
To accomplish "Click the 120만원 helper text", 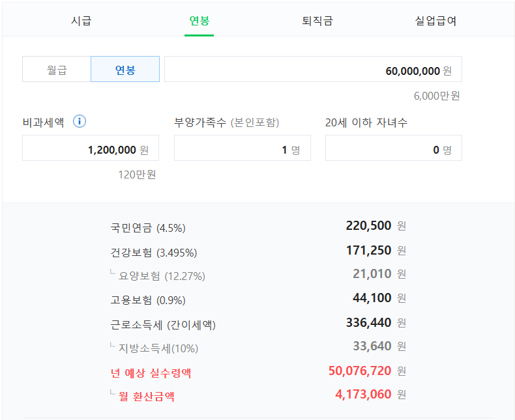I will pos(137,175).
